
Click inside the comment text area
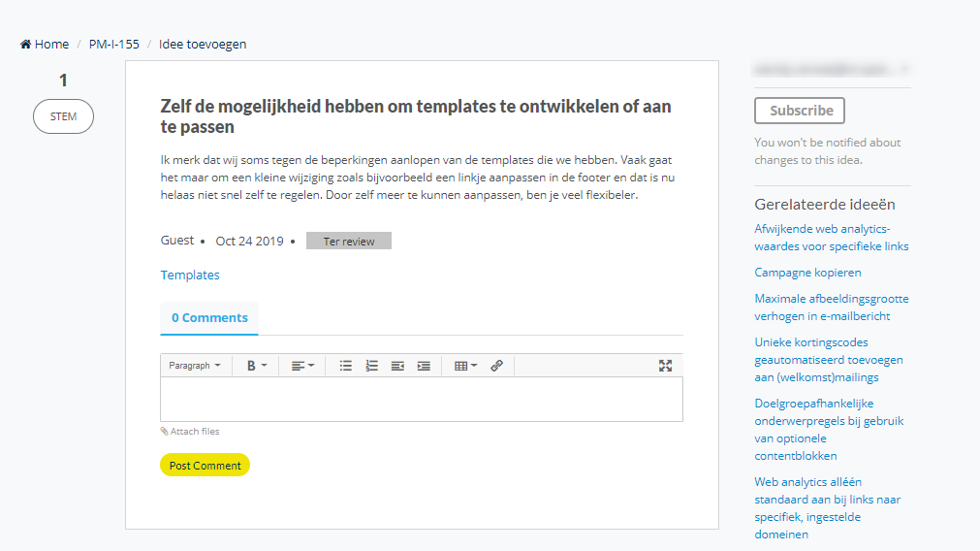tap(421, 399)
